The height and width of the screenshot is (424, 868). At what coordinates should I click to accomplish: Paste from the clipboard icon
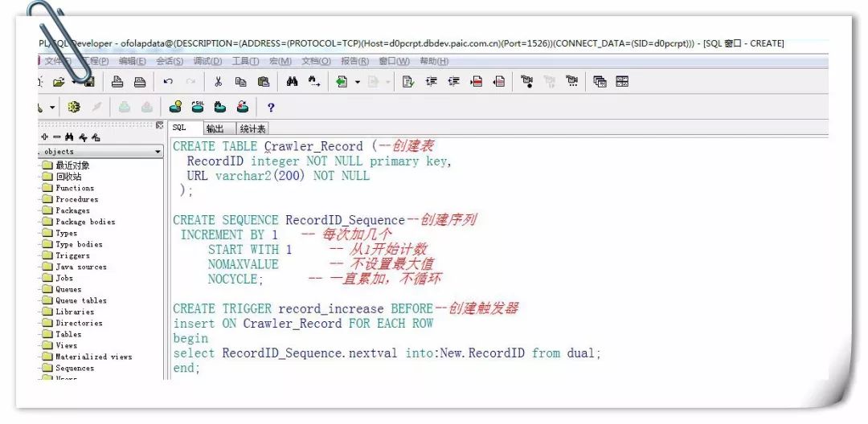coord(264,83)
